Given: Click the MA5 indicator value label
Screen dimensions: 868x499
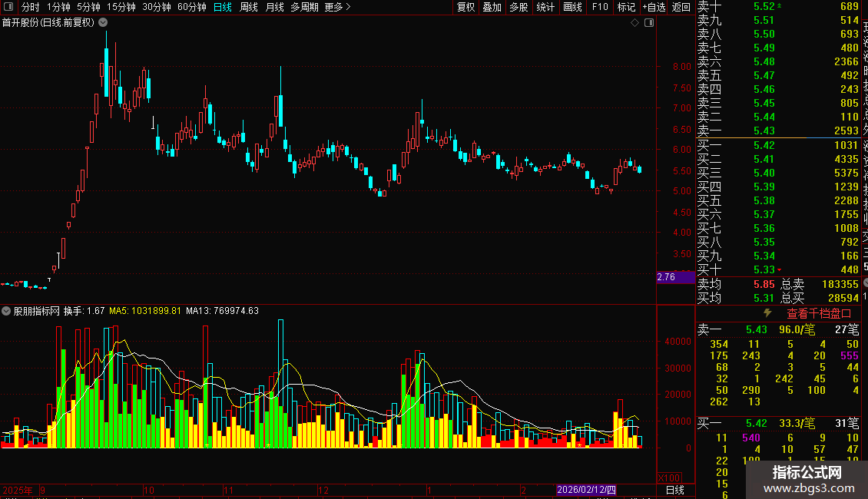Looking at the screenshot, I should 145,311.
